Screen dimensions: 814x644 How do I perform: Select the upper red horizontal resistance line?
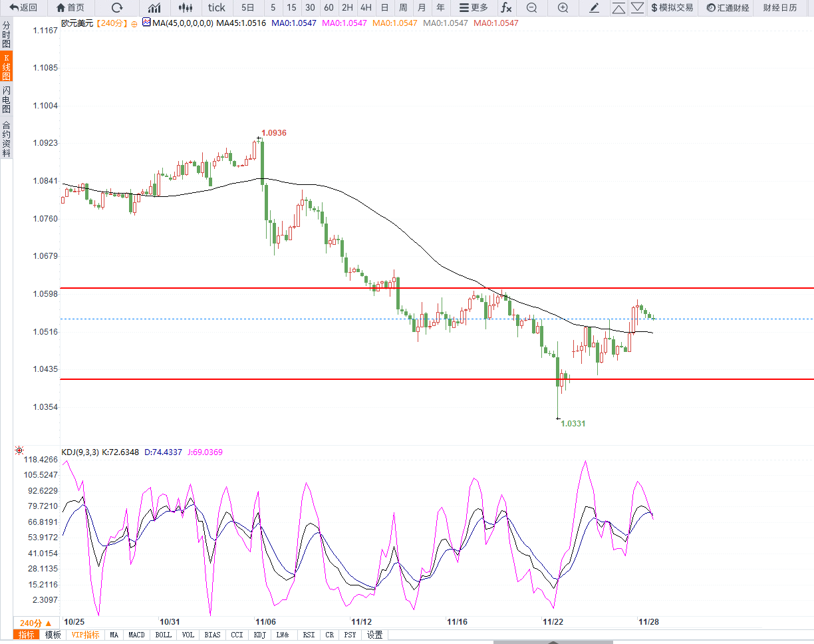(x=436, y=288)
